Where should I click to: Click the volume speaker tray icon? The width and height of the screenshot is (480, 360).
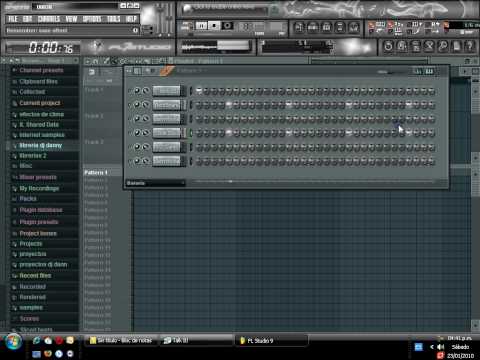[441, 347]
